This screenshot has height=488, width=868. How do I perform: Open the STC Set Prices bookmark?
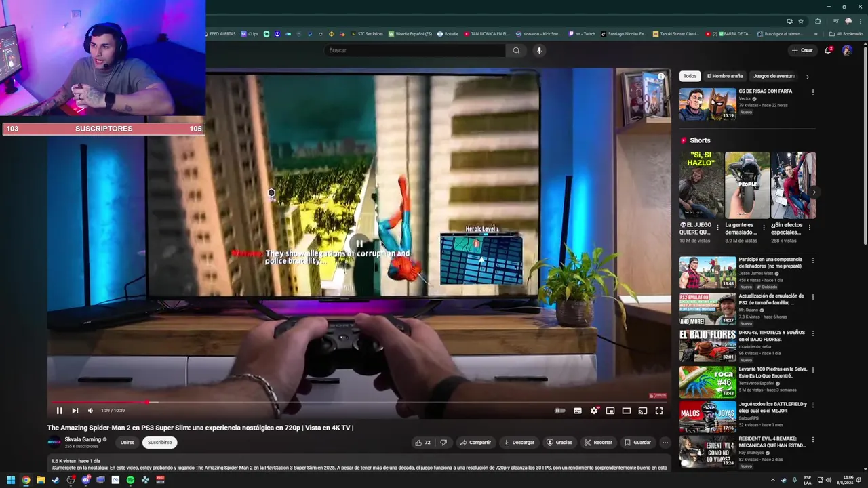pyautogui.click(x=367, y=34)
